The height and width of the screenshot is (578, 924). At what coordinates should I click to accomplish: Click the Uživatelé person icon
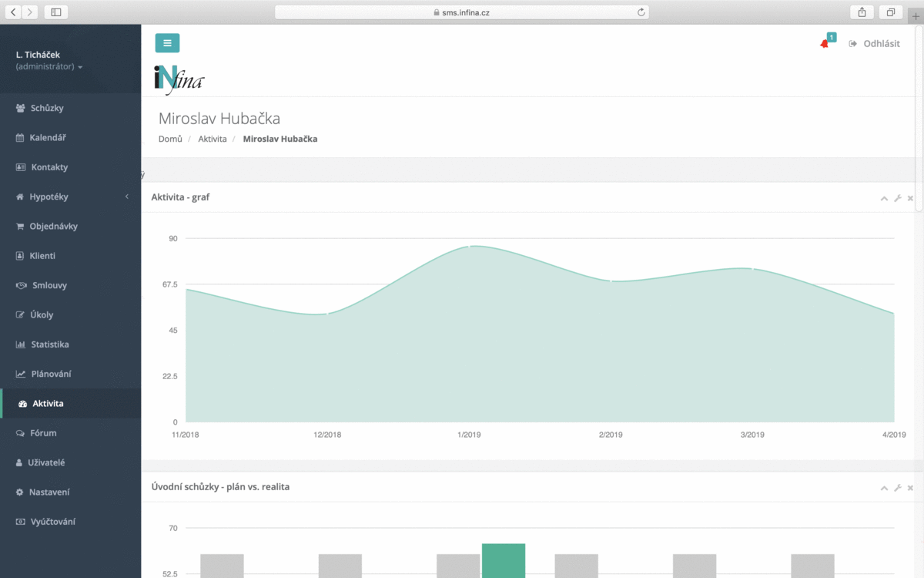(19, 462)
